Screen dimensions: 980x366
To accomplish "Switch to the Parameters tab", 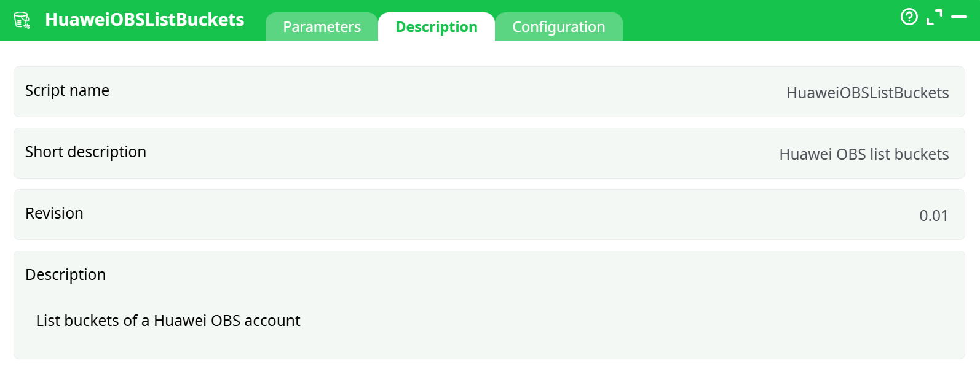I will 322,26.
